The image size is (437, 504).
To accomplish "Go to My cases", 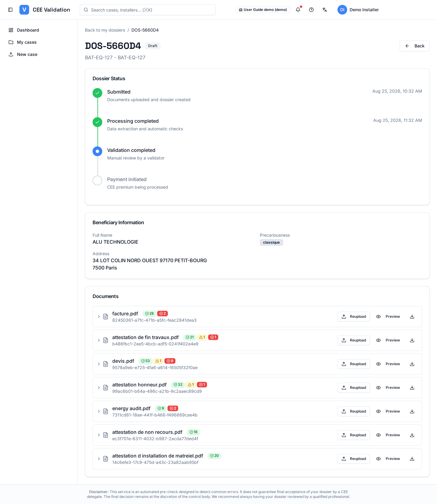I will tap(39, 42).
